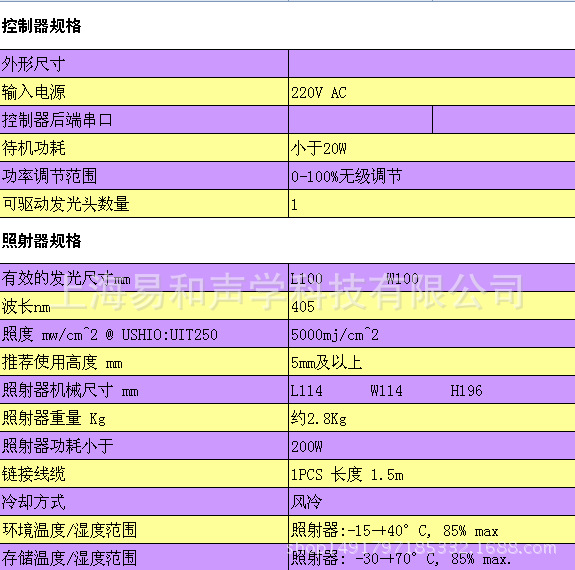575x570 pixels.
Task: Click the 照射器重量 Kg label
Action: tap(54, 419)
